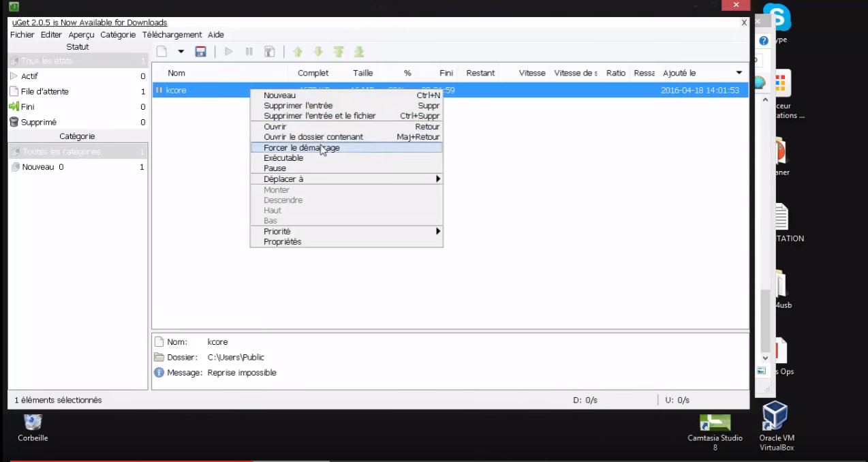Click the help question mark icon
This screenshot has width=868, height=462.
(x=764, y=41)
